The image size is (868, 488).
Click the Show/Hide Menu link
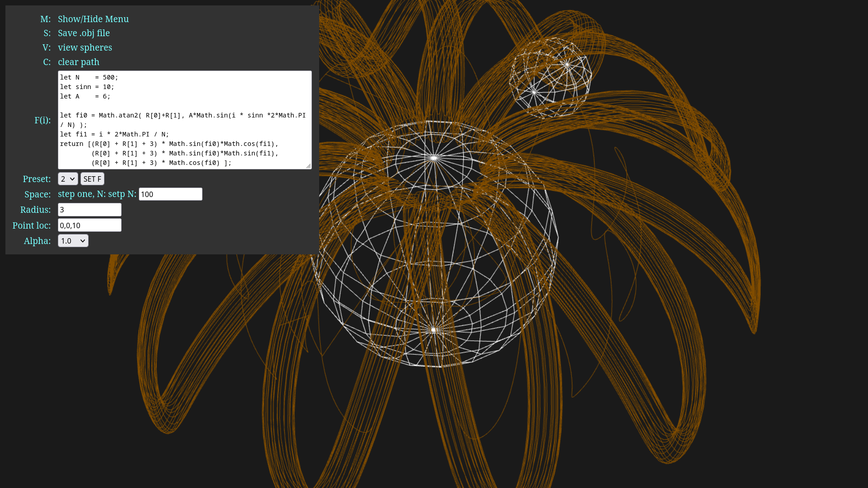pyautogui.click(x=93, y=19)
